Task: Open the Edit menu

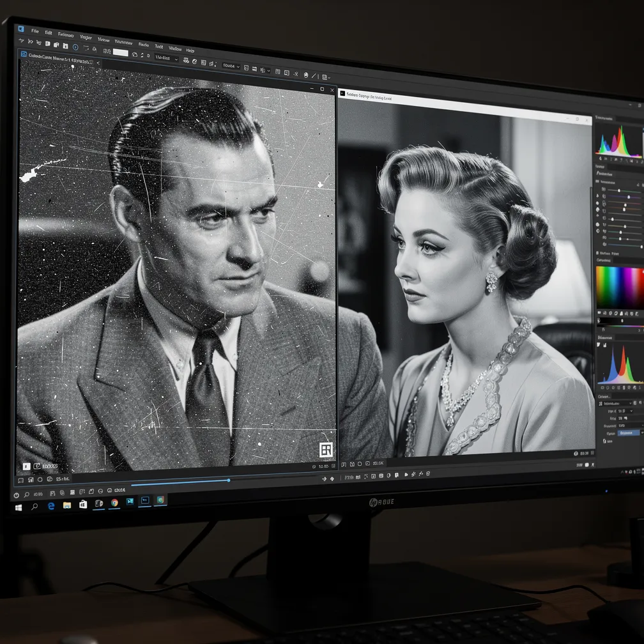Action: tap(49, 33)
